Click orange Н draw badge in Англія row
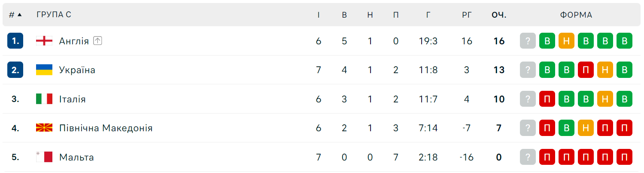Screen dimensions: 644x173 566,41
